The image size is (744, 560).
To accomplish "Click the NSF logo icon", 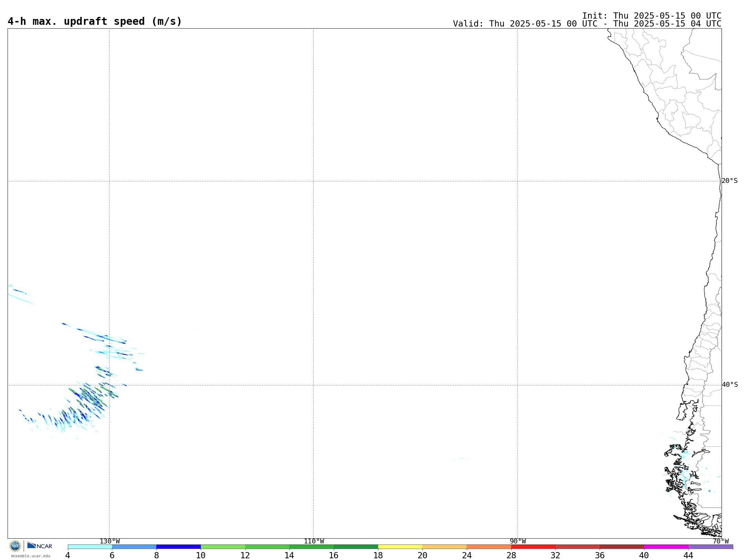I will [x=15, y=546].
